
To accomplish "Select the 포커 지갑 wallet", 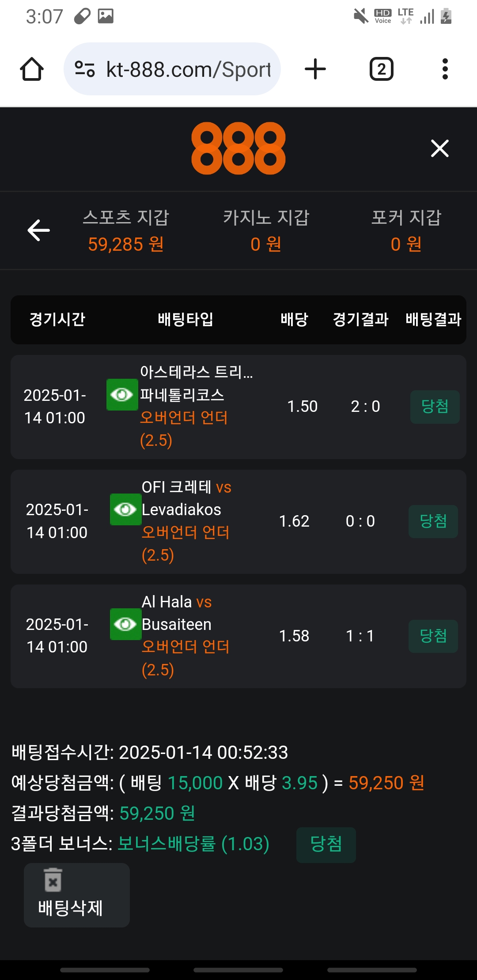I will (406, 230).
